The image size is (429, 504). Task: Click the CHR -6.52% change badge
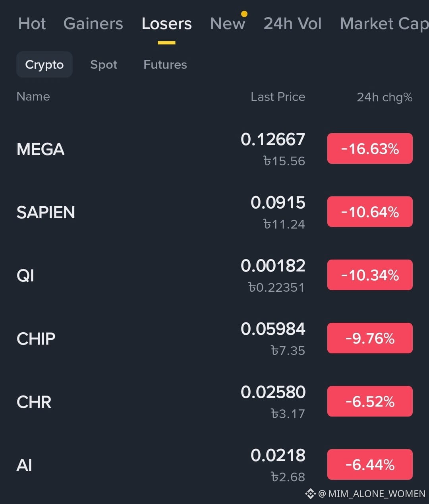pyautogui.click(x=370, y=401)
